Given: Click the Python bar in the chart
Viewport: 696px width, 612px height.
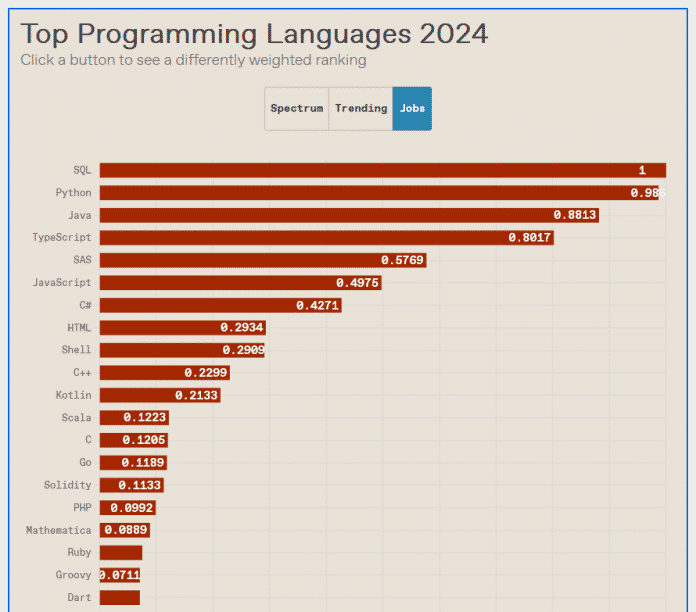Looking at the screenshot, I should [379, 193].
